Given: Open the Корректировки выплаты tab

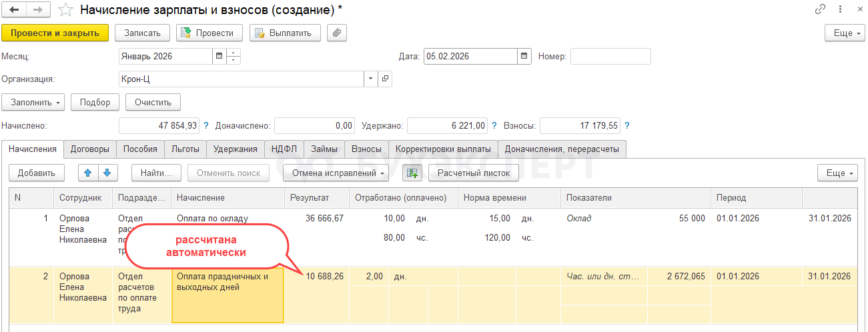Looking at the screenshot, I should (x=443, y=149).
